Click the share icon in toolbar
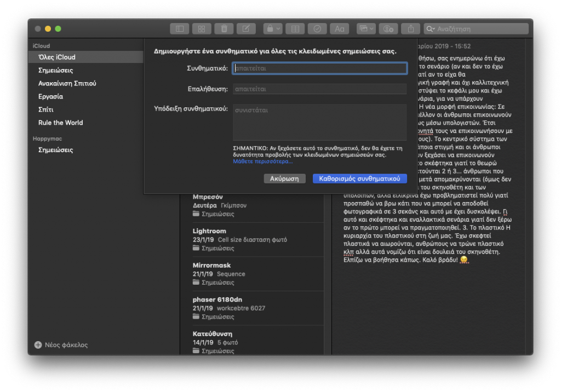This screenshot has height=392, width=561. click(x=411, y=28)
